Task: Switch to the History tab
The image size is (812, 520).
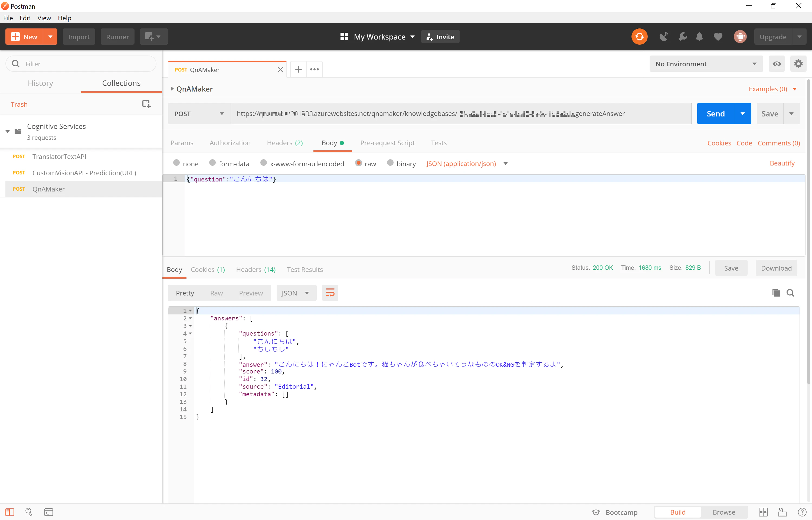Action: (41, 83)
